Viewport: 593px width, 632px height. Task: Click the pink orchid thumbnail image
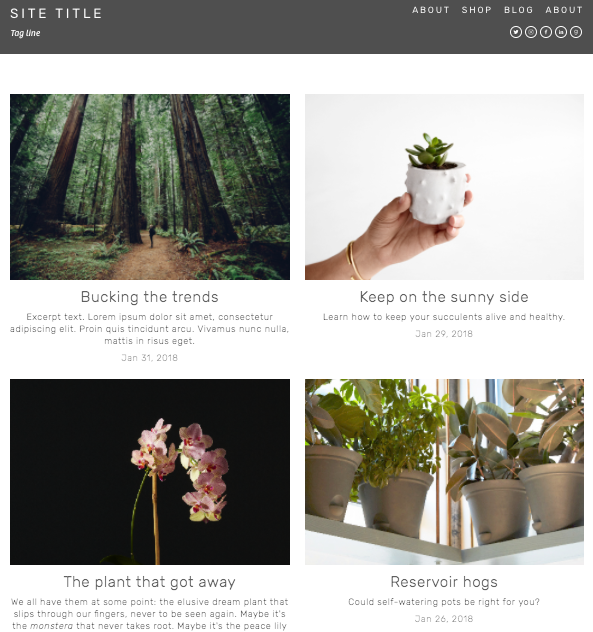tap(150, 472)
